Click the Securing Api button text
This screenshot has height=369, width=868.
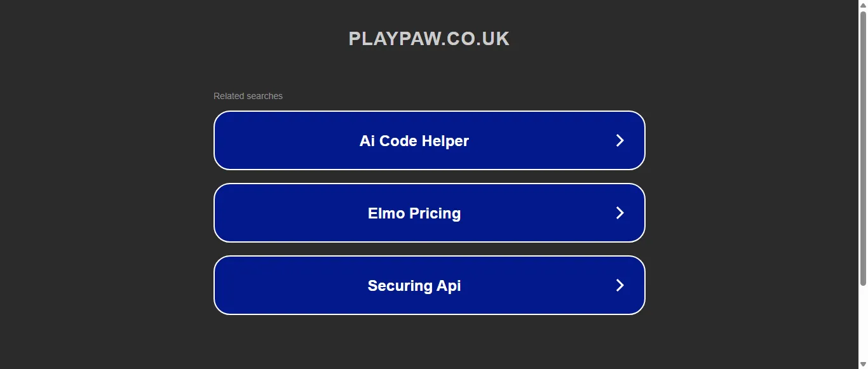tap(414, 285)
